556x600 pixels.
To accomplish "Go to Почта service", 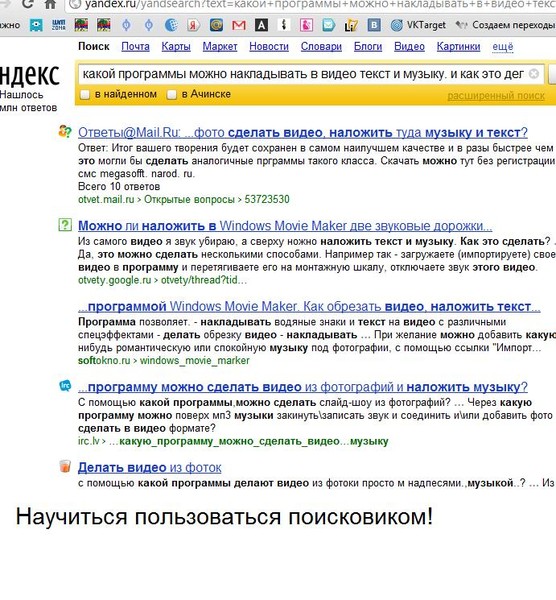I will [x=135, y=47].
